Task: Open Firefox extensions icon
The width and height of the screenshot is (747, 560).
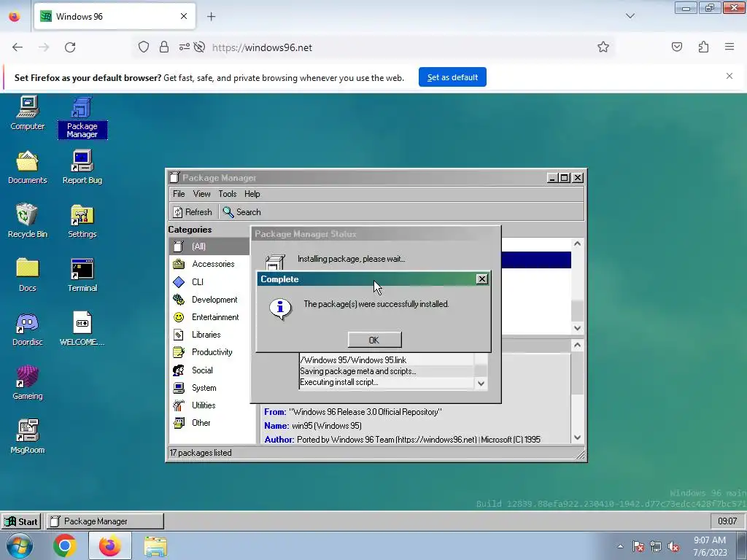Action: click(x=704, y=47)
